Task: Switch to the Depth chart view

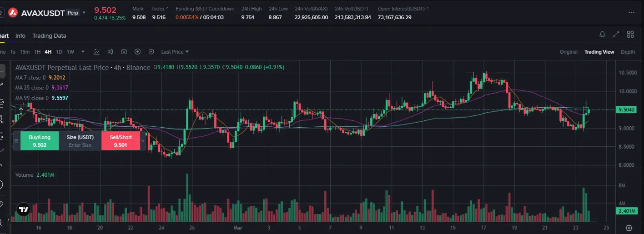Action: [628, 52]
